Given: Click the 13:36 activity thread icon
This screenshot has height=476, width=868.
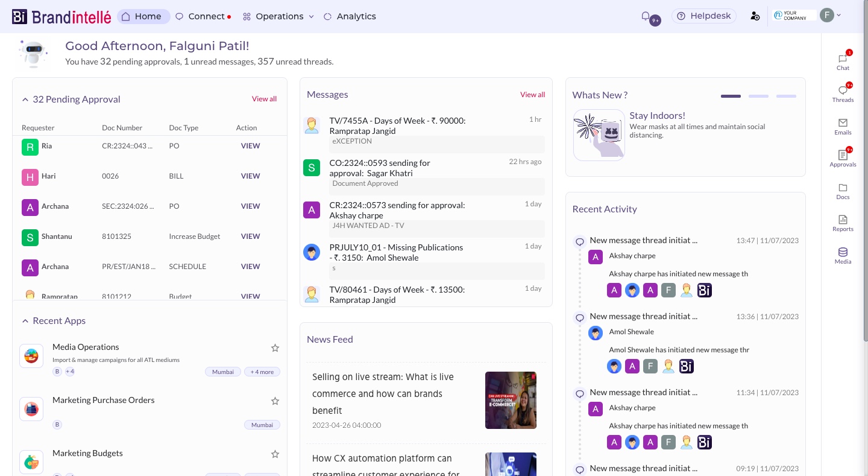Looking at the screenshot, I should coord(580,317).
